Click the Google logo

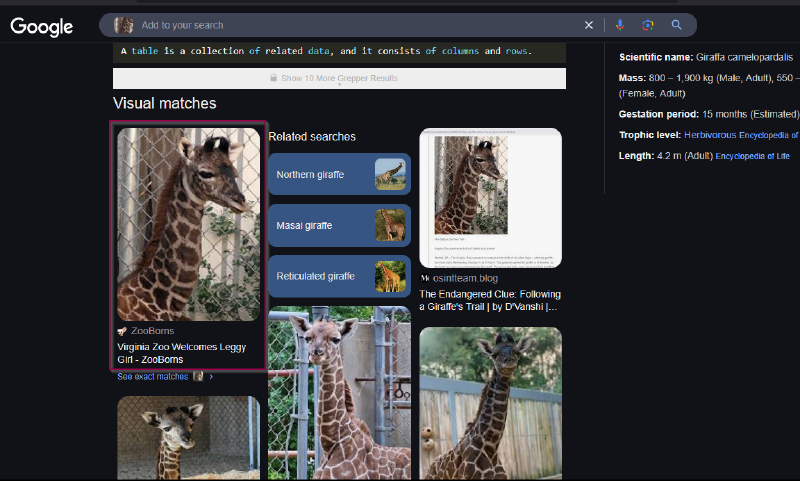pos(42,26)
